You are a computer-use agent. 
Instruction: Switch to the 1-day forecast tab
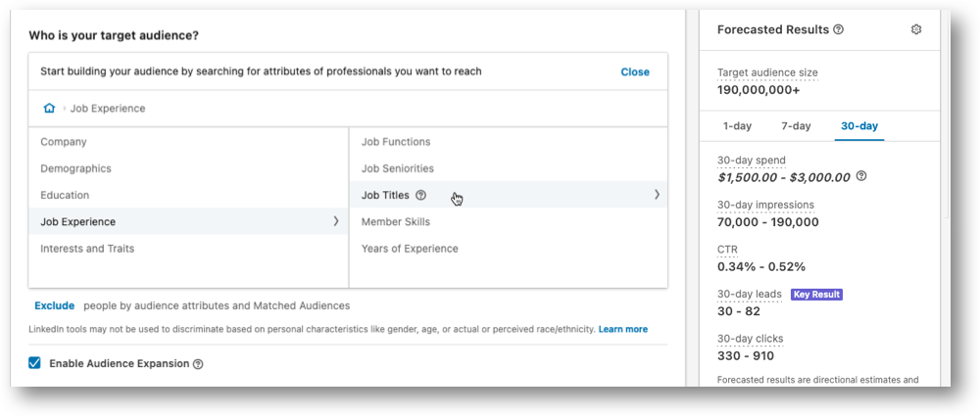[738, 126]
